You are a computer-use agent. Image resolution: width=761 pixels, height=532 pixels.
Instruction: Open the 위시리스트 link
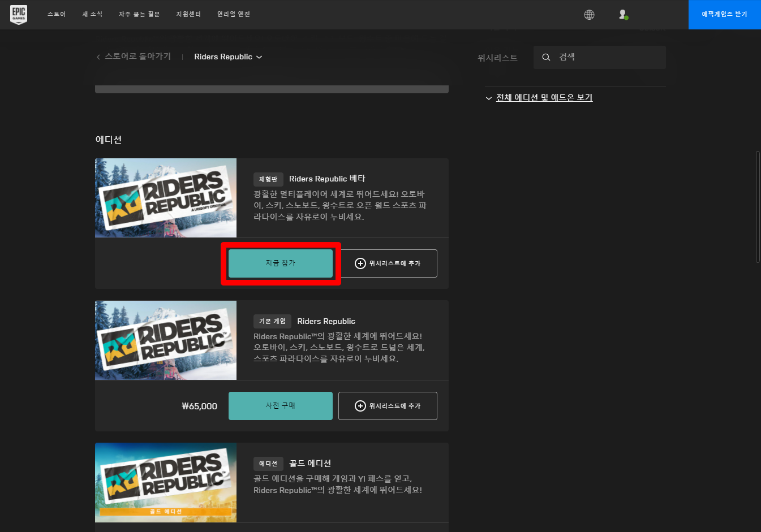click(497, 58)
